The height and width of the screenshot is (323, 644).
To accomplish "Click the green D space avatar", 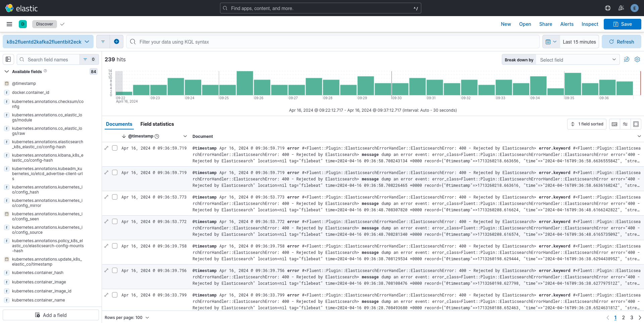I will [23, 24].
